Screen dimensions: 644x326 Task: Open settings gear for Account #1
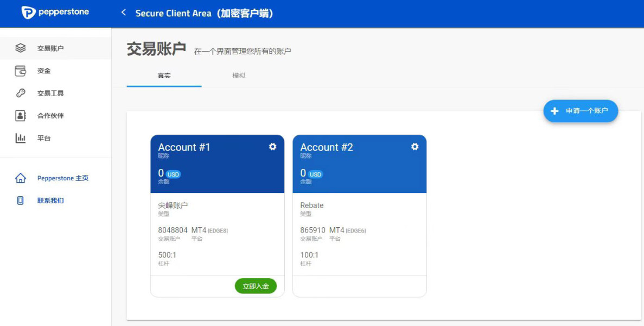click(x=272, y=147)
